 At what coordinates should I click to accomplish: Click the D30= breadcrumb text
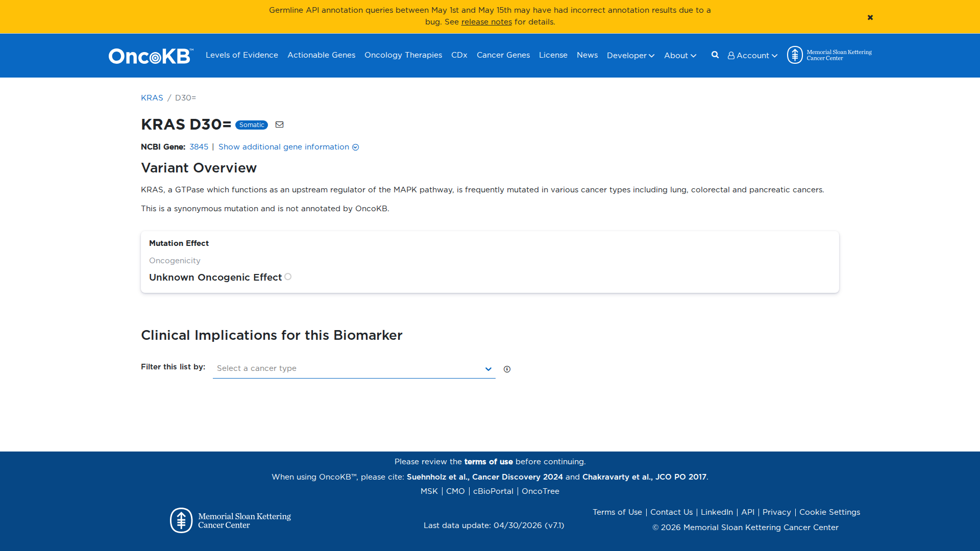click(x=185, y=98)
